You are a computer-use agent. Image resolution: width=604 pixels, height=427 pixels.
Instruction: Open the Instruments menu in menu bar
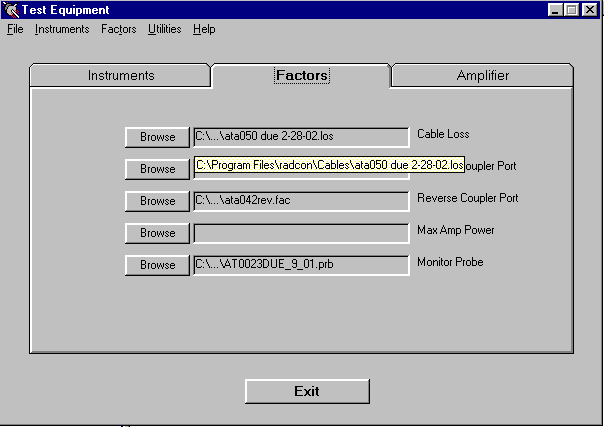click(62, 29)
